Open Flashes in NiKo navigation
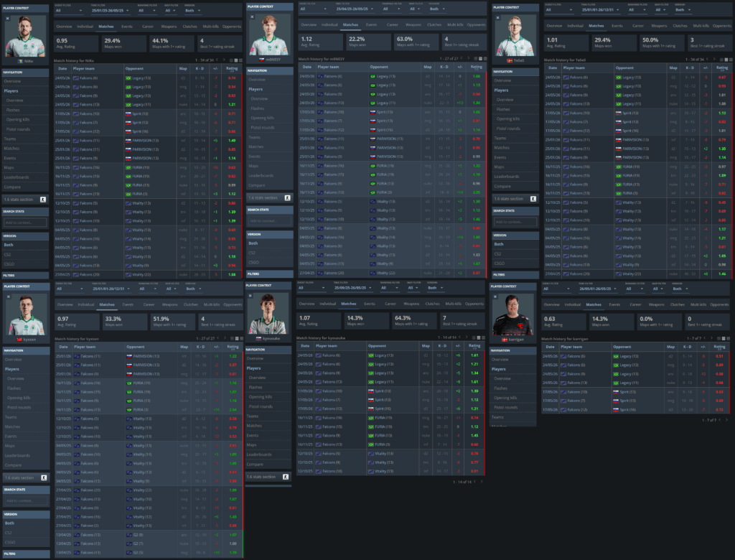 (25, 111)
